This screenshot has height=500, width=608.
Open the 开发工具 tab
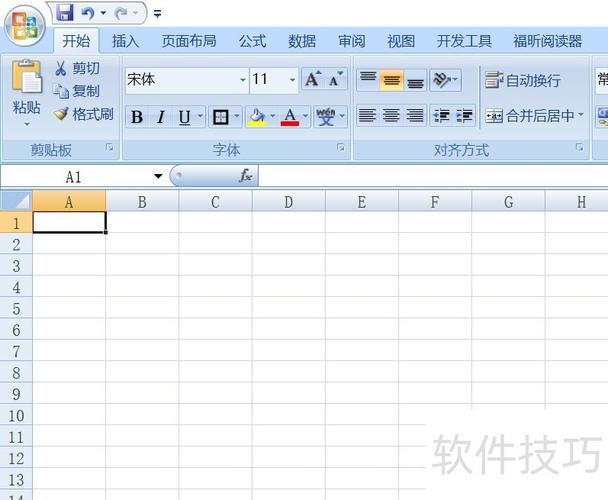point(464,41)
